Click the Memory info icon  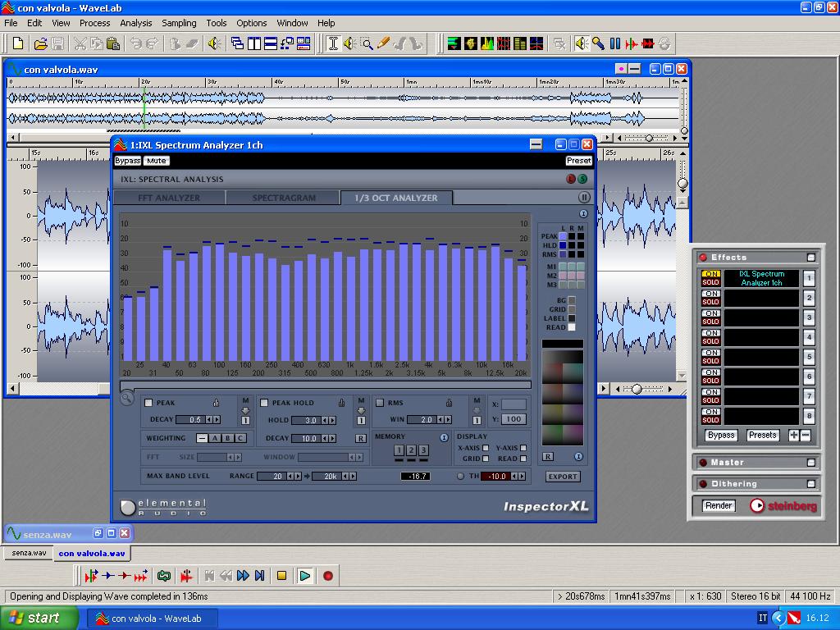tap(444, 438)
